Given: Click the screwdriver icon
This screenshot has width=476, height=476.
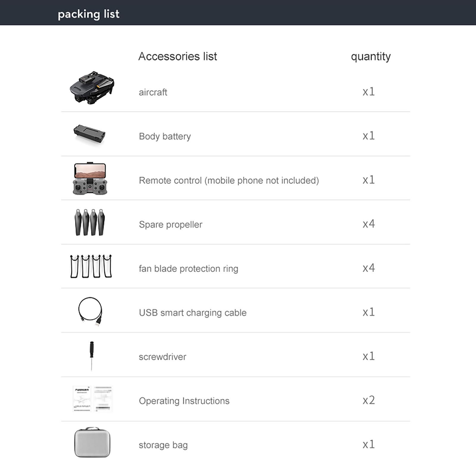Looking at the screenshot, I should pos(92,356).
